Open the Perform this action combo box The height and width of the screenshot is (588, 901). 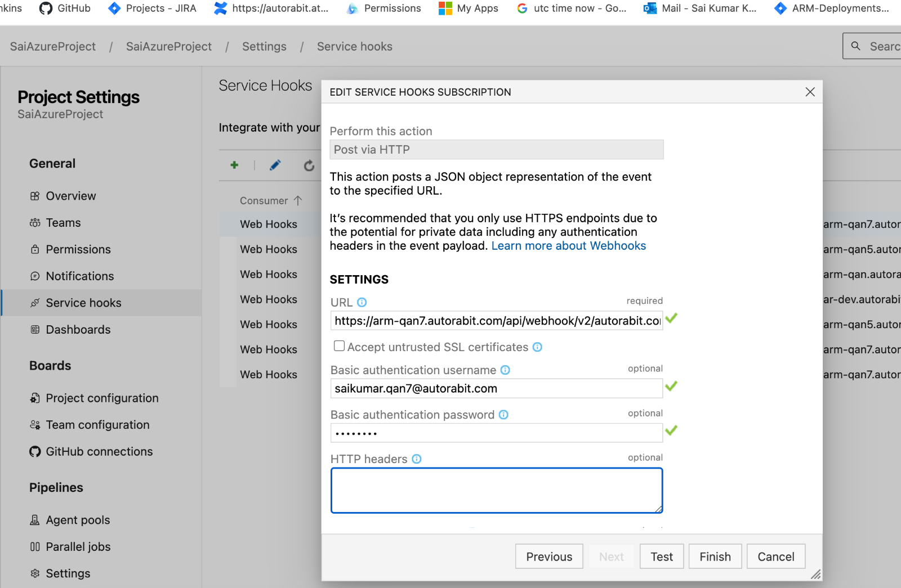pos(496,150)
